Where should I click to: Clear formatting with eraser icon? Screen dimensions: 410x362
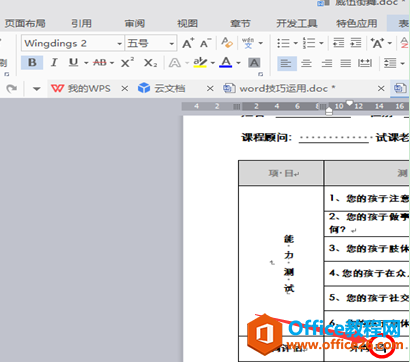click(227, 43)
